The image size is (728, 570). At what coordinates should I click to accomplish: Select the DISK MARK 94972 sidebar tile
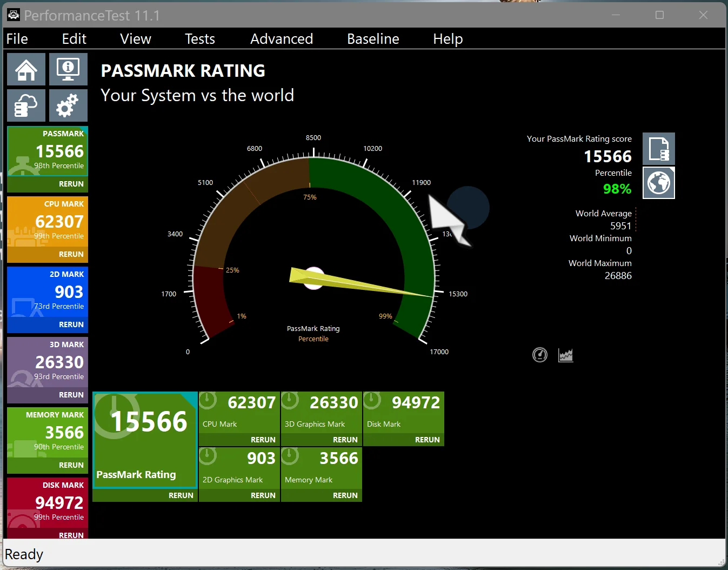[x=48, y=502]
